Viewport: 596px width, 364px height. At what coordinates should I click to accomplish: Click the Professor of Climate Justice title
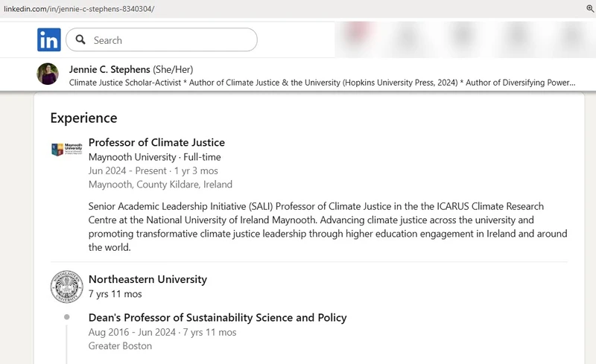(156, 142)
